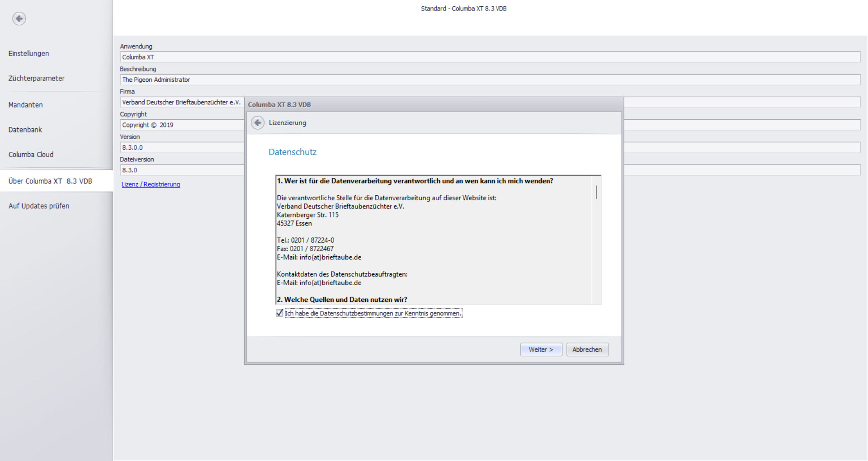Go to the Mandanten section
The image size is (868, 461).
pyautogui.click(x=25, y=105)
